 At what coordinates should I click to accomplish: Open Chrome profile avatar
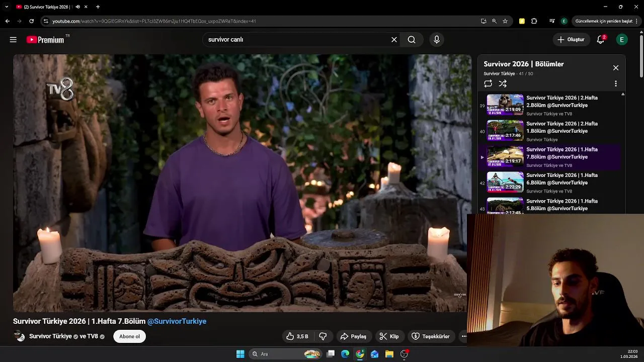point(564,21)
